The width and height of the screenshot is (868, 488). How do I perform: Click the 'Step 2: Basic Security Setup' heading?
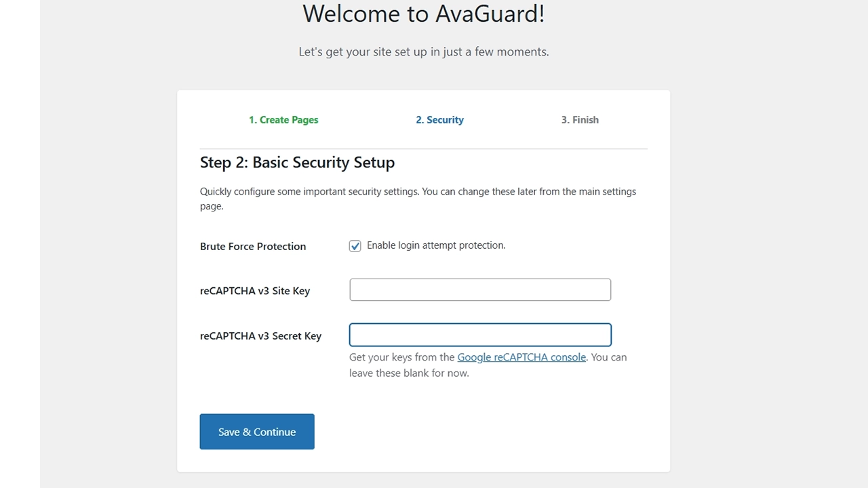[297, 163]
